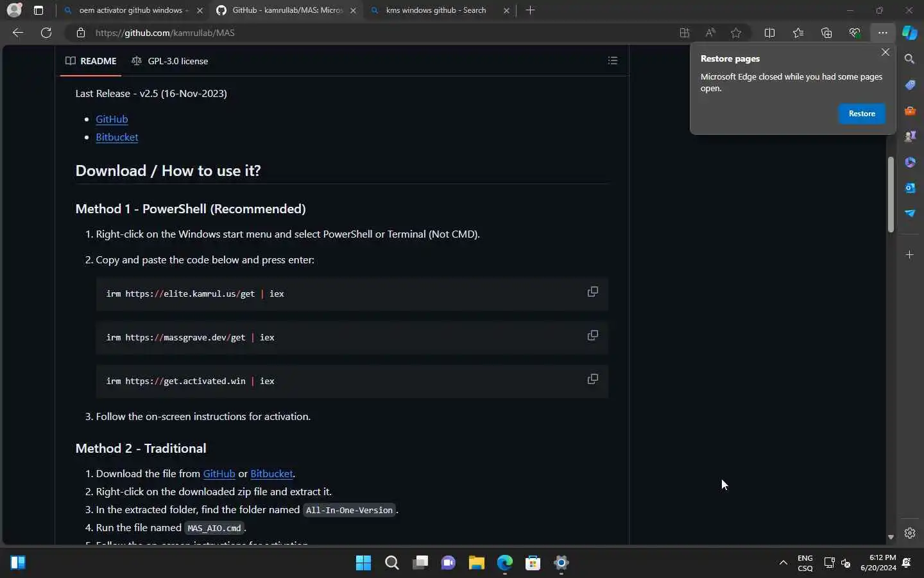Viewport: 924px width, 578px height.
Task: Close the oem activator tab
Action: (x=200, y=10)
